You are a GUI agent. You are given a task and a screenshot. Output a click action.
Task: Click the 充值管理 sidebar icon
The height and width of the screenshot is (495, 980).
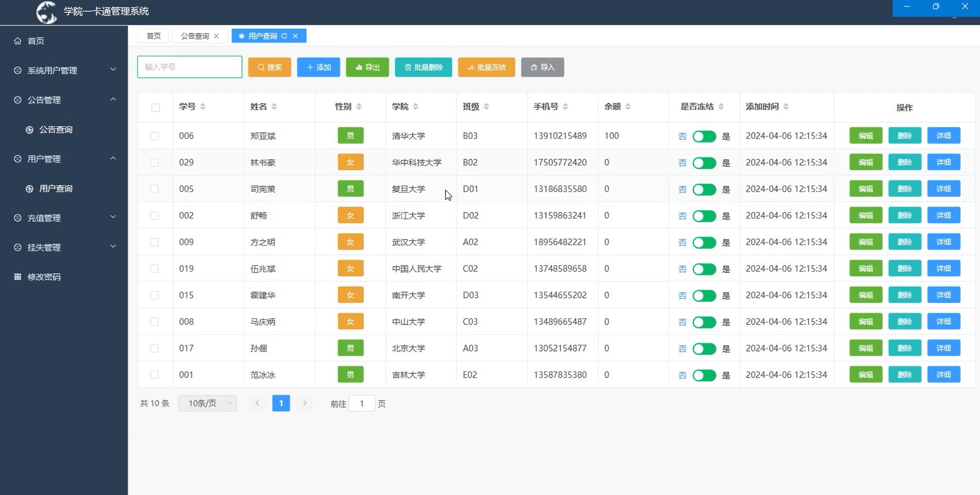click(x=18, y=218)
